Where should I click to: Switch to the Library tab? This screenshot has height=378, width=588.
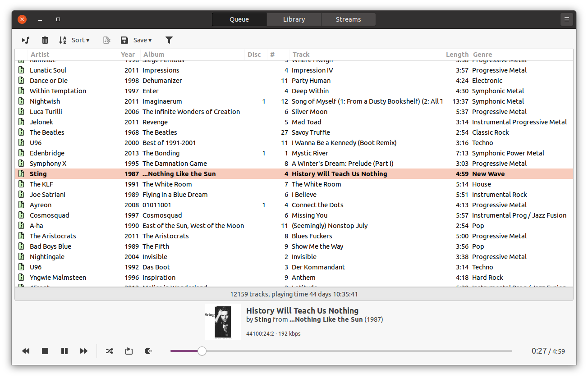pos(294,19)
